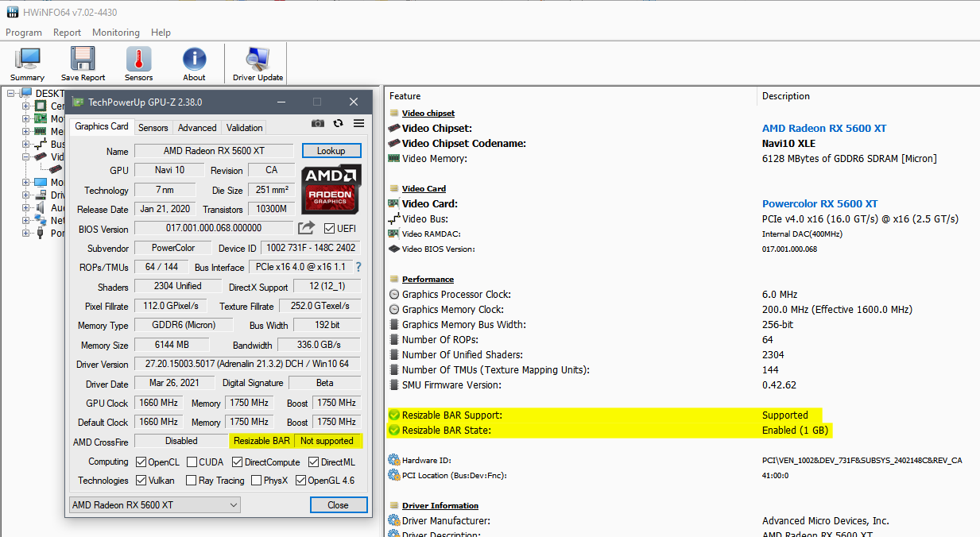Image resolution: width=980 pixels, height=537 pixels.
Task: Click the GPU-Z screenshot camera icon
Action: click(318, 123)
